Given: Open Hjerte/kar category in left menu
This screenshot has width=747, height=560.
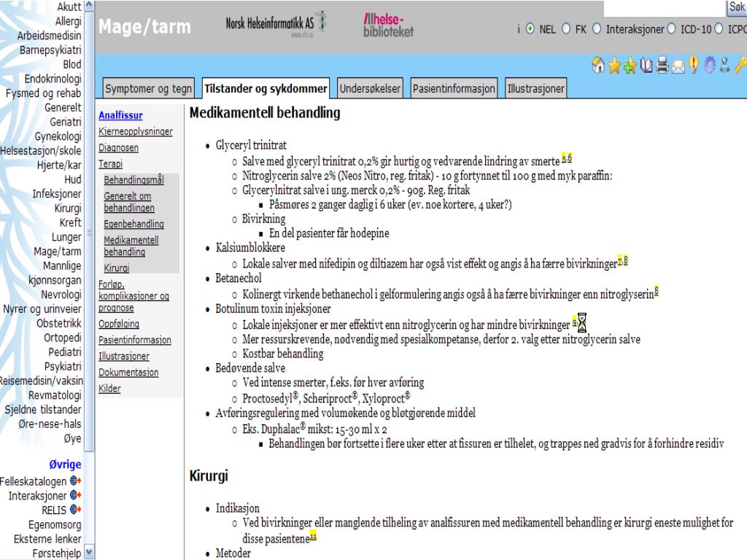Looking at the screenshot, I should tap(59, 165).
